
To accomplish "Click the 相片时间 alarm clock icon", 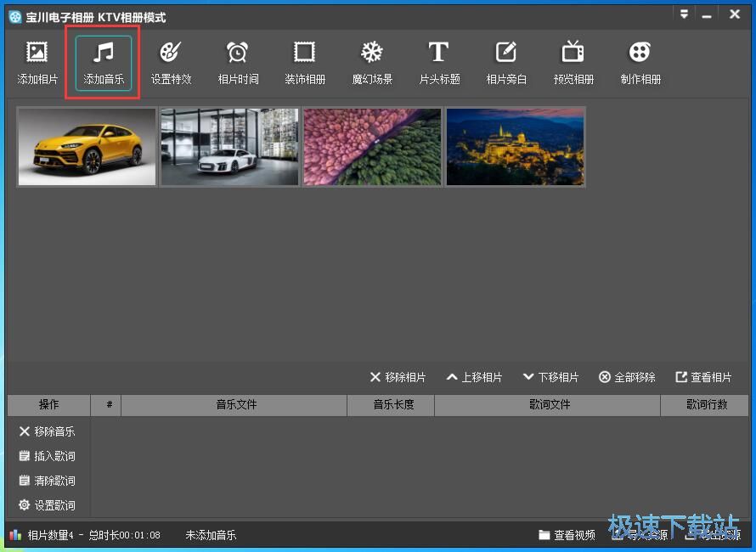I will point(238,54).
